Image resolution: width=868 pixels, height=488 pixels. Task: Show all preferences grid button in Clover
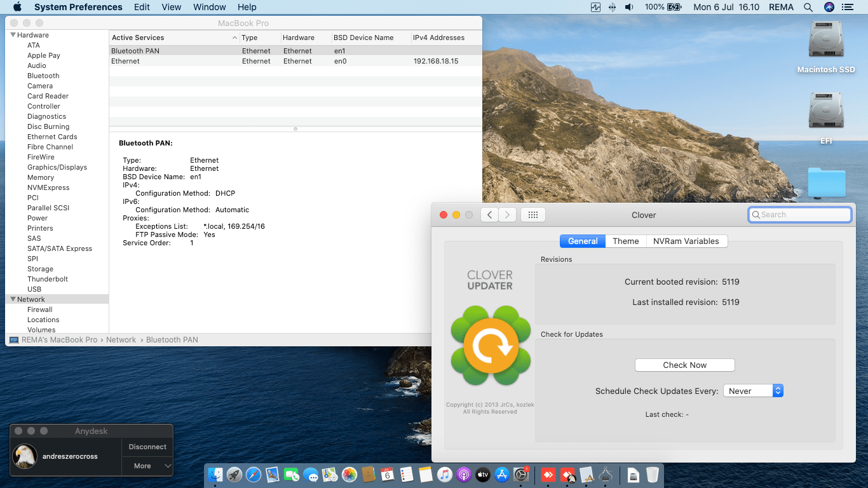533,215
